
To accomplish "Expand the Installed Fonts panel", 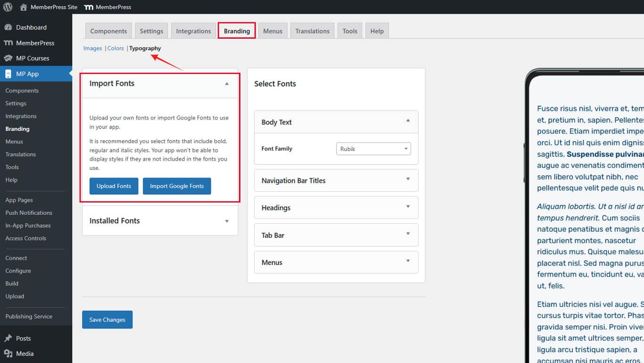I will click(x=227, y=221).
